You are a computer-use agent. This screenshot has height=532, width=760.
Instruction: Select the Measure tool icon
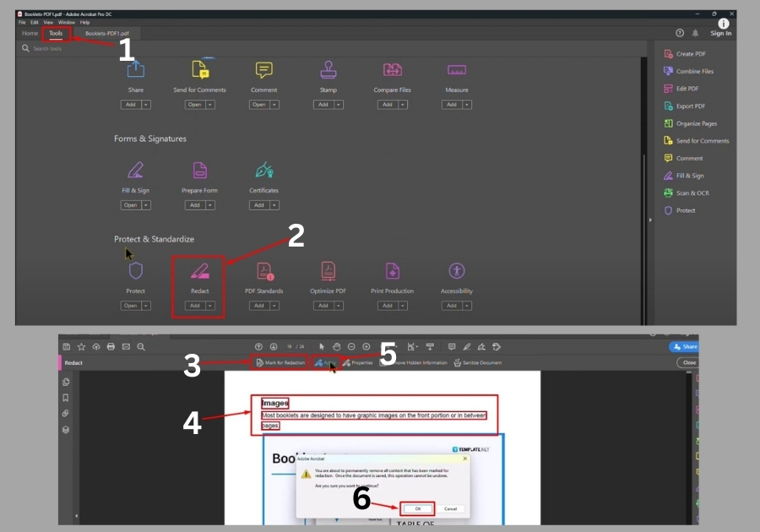point(457,70)
